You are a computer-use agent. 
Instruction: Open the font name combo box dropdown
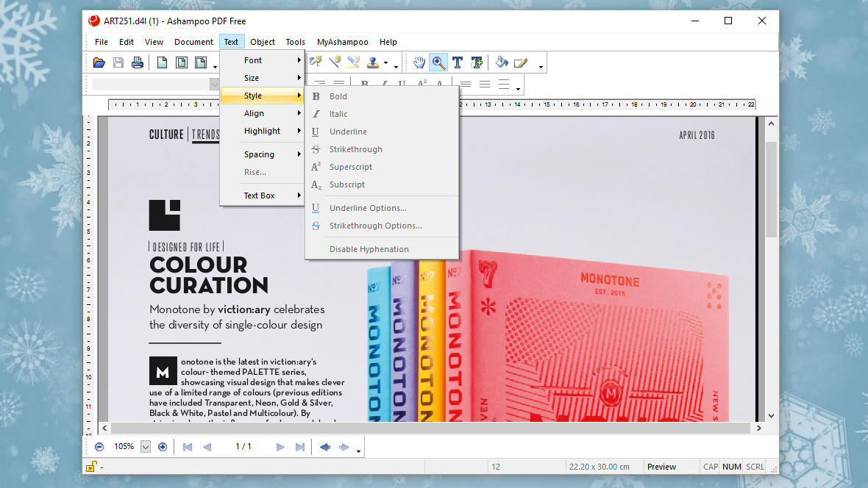point(214,84)
